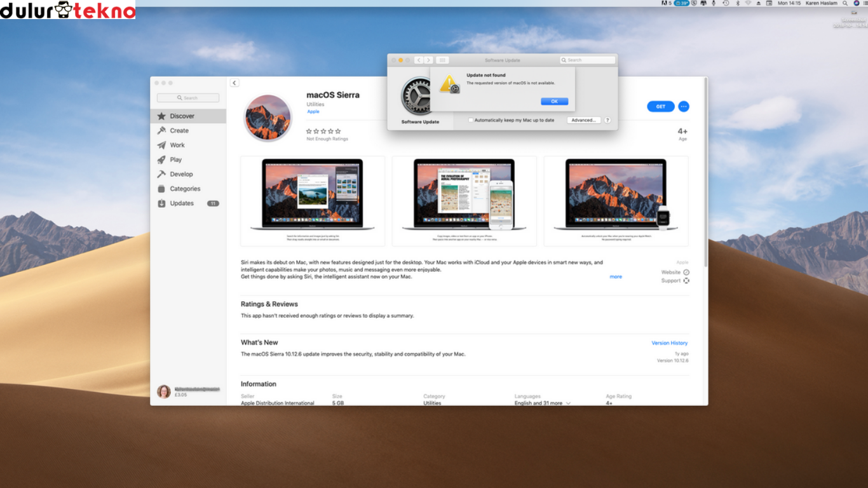Click the App Store back chevron button

[234, 83]
